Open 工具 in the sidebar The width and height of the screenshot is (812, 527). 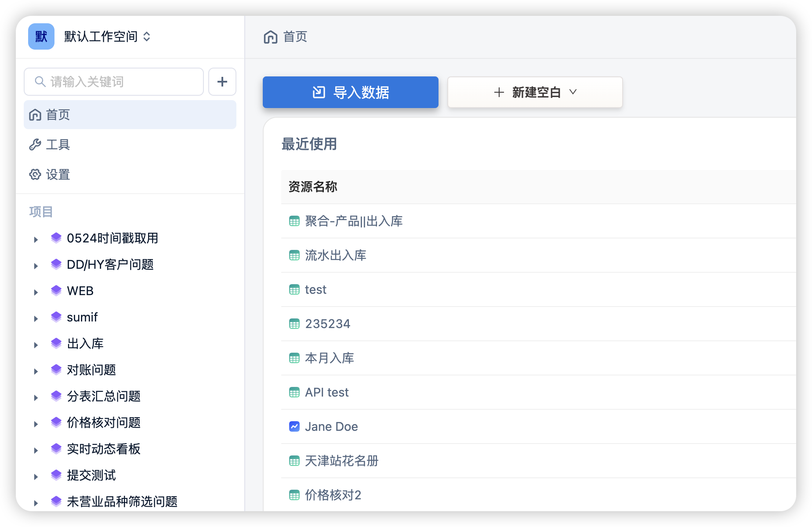coord(130,144)
